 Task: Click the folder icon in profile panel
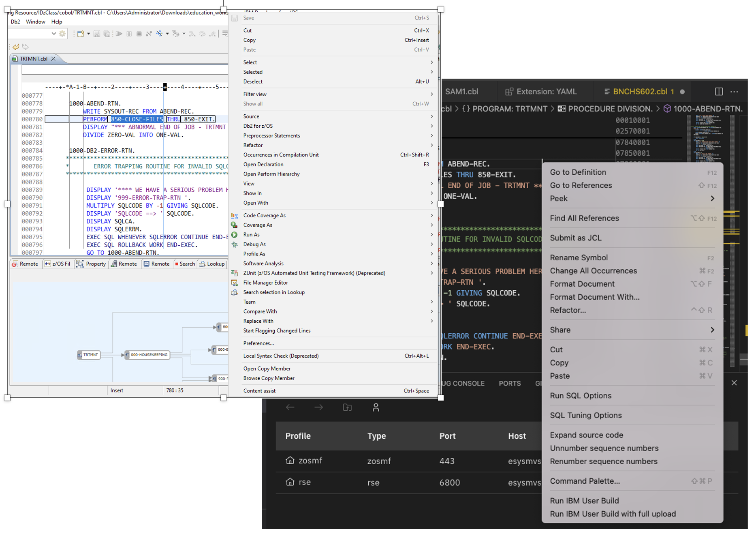pyautogui.click(x=347, y=407)
